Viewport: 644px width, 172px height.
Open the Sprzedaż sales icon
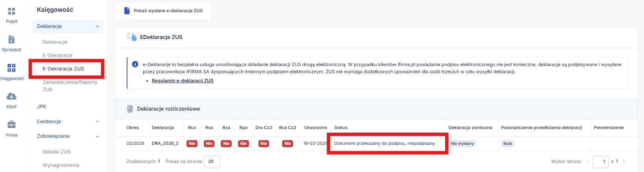coord(11,40)
